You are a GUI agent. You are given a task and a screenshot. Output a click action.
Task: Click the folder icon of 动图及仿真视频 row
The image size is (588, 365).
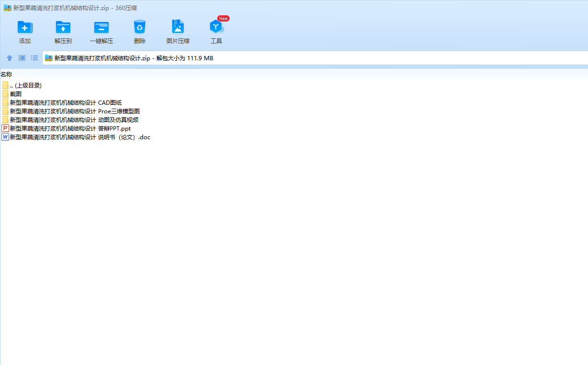tap(5, 120)
